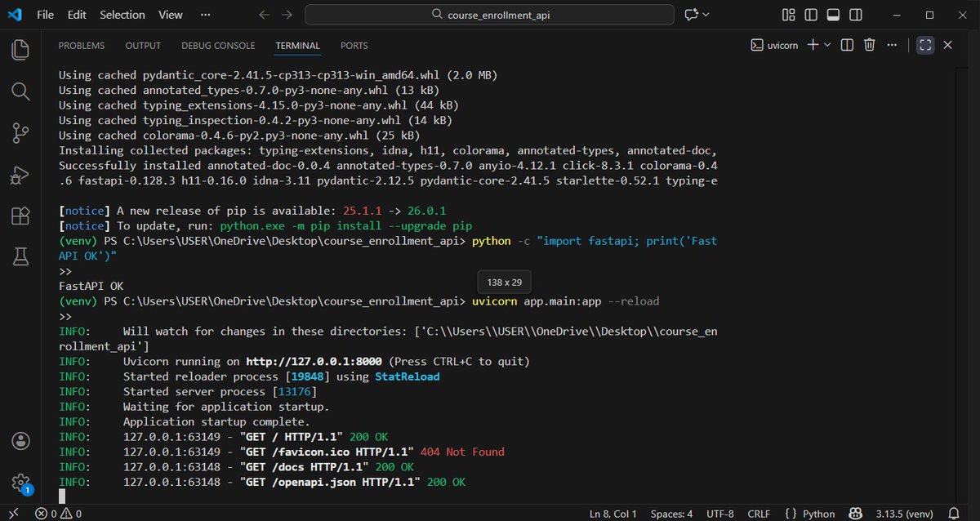Screen dimensions: 980x521
Task: Click the Ln 8, Col 1 status item
Action: click(x=613, y=514)
